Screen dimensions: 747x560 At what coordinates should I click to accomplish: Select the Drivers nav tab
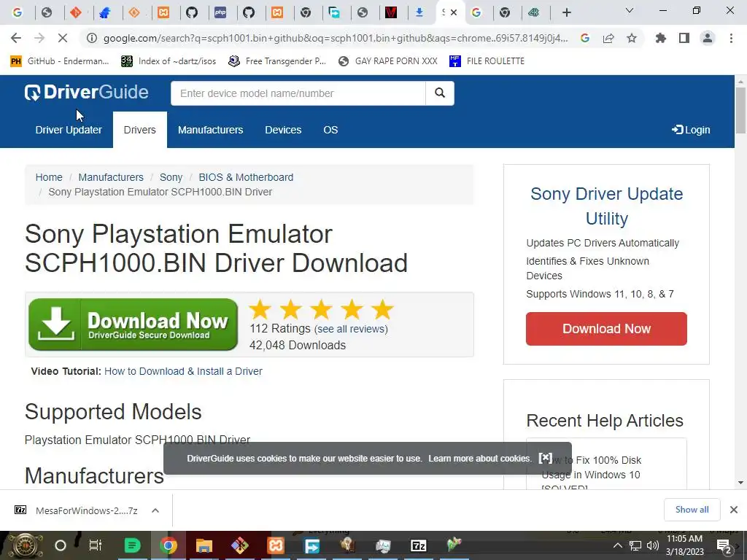point(139,130)
